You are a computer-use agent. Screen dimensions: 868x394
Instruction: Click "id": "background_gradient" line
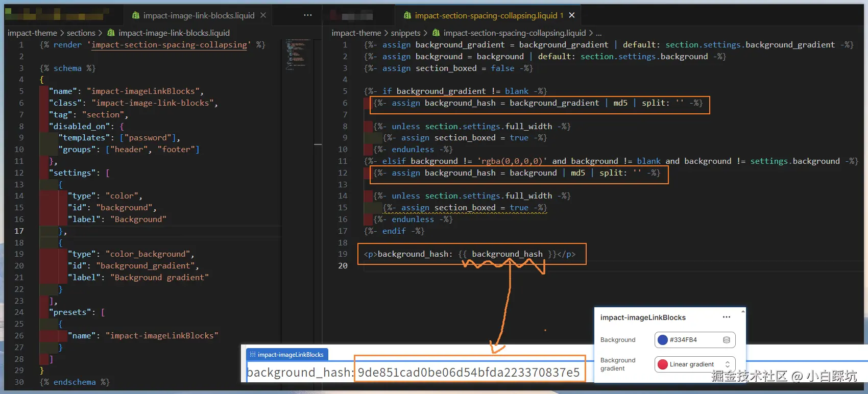(133, 266)
